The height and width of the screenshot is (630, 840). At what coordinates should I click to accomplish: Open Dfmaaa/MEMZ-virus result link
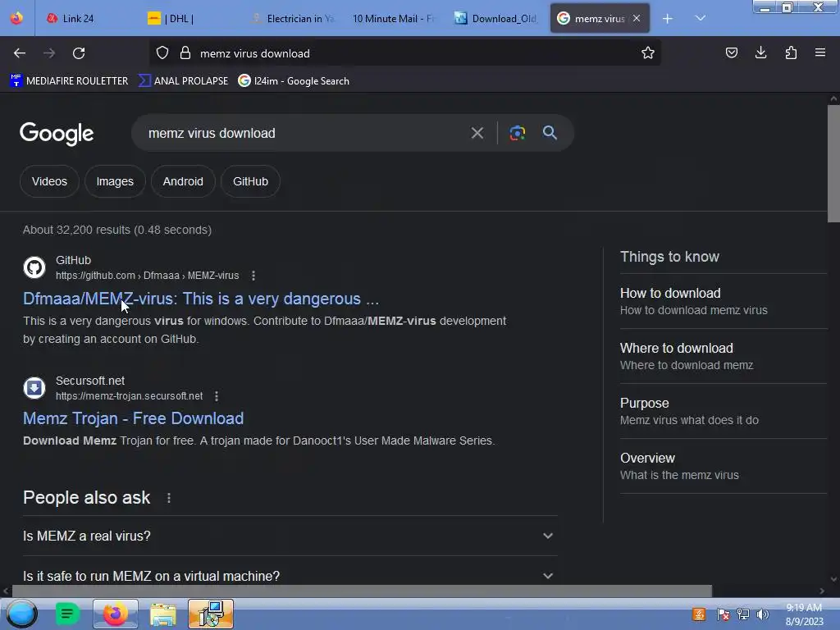[x=201, y=299]
